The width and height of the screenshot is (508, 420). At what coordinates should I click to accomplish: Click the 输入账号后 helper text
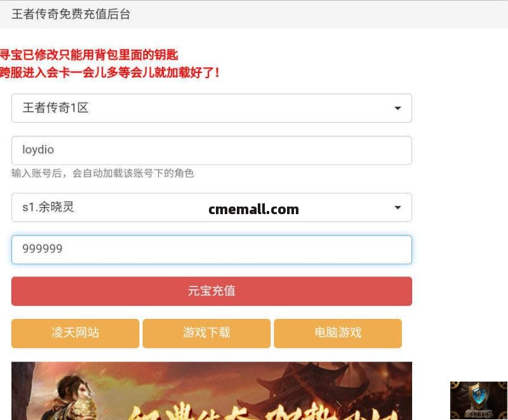[102, 173]
